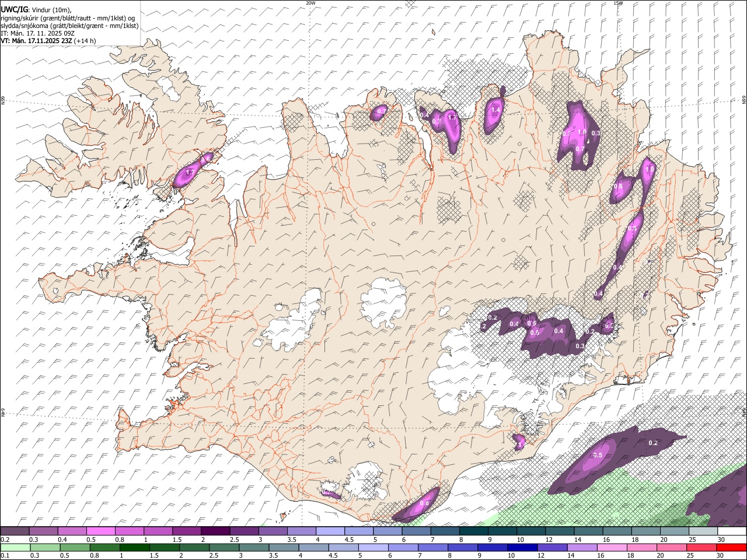
Task: Click the 'UWC/IG' title text
Action: 14,10
